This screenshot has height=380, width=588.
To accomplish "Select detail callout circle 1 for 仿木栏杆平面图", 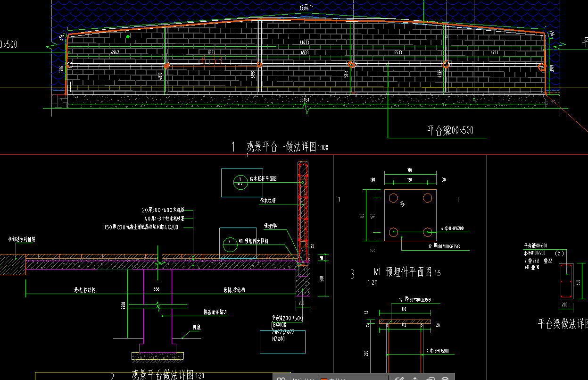I will pos(240,181).
